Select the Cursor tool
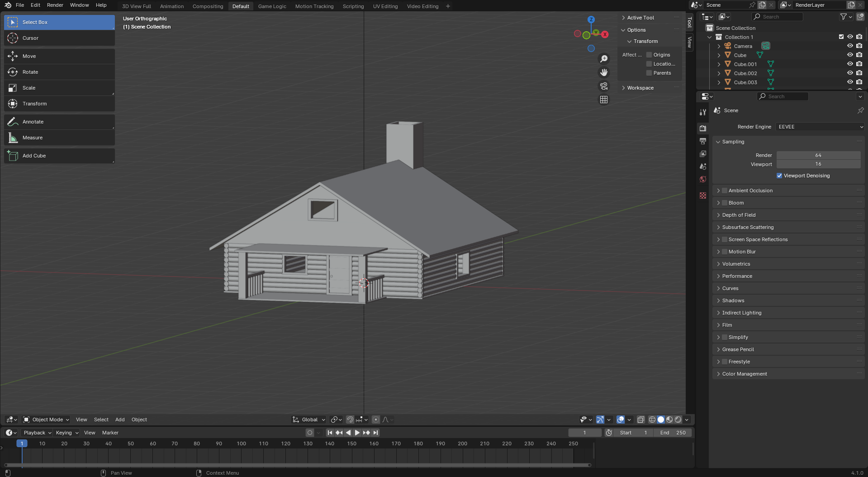 coord(59,38)
